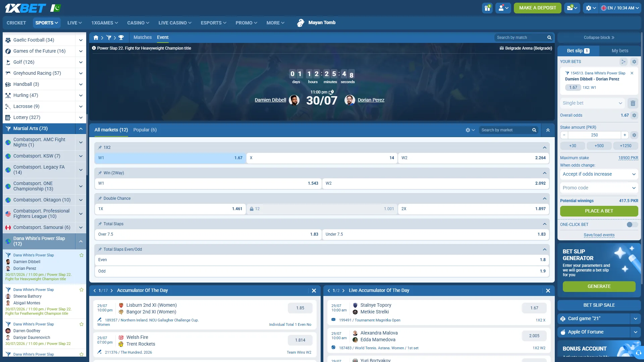
Task: Go to next Accumulator Of The Day
Action: [x=112, y=291]
